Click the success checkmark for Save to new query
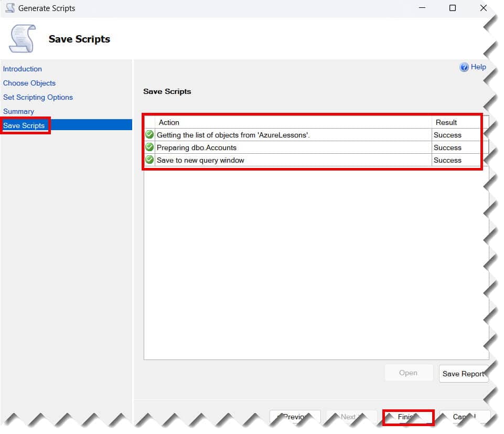Viewport: 504px width, 434px height. [149, 160]
